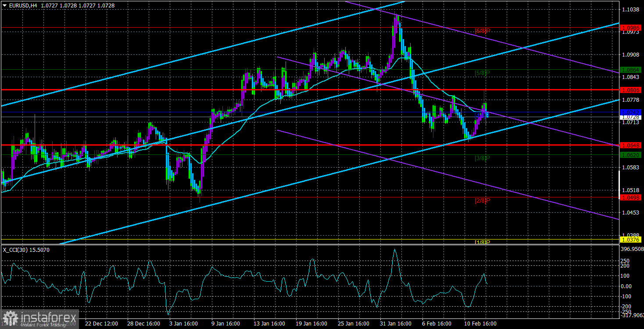
Task: Click the 396.9508 CCI scale maximum value
Action: 632,249
